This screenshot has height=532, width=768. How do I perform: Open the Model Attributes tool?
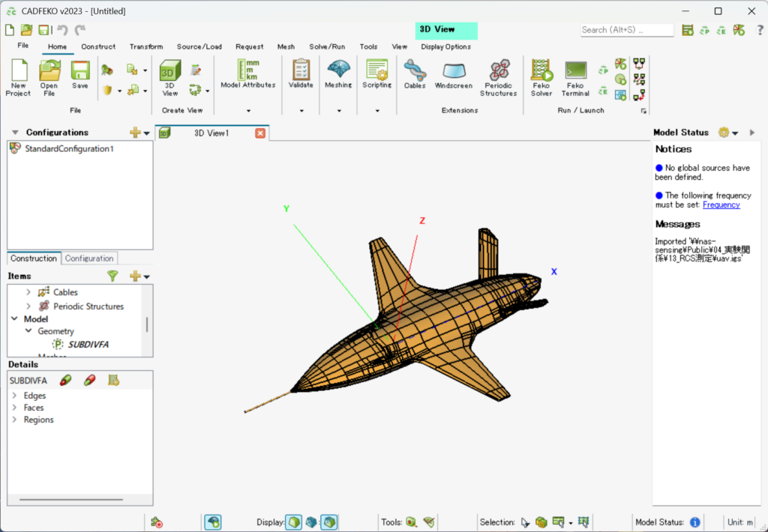(x=247, y=74)
